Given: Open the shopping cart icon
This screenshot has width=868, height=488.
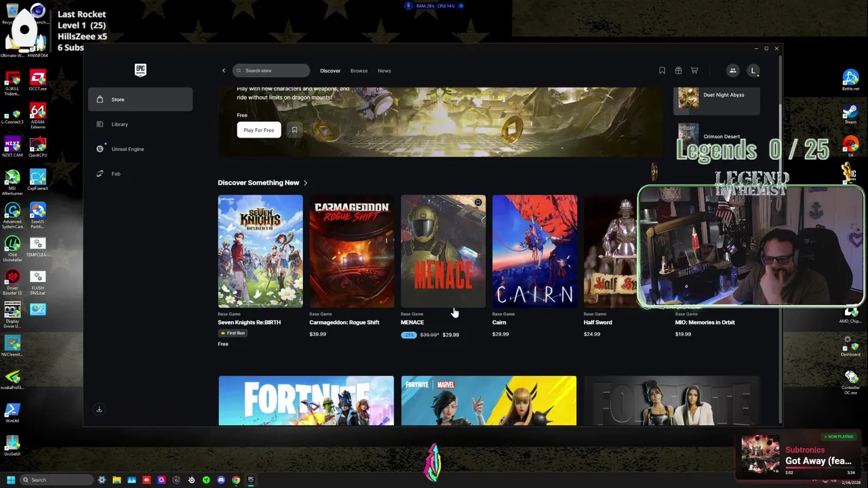Looking at the screenshot, I should coord(694,70).
